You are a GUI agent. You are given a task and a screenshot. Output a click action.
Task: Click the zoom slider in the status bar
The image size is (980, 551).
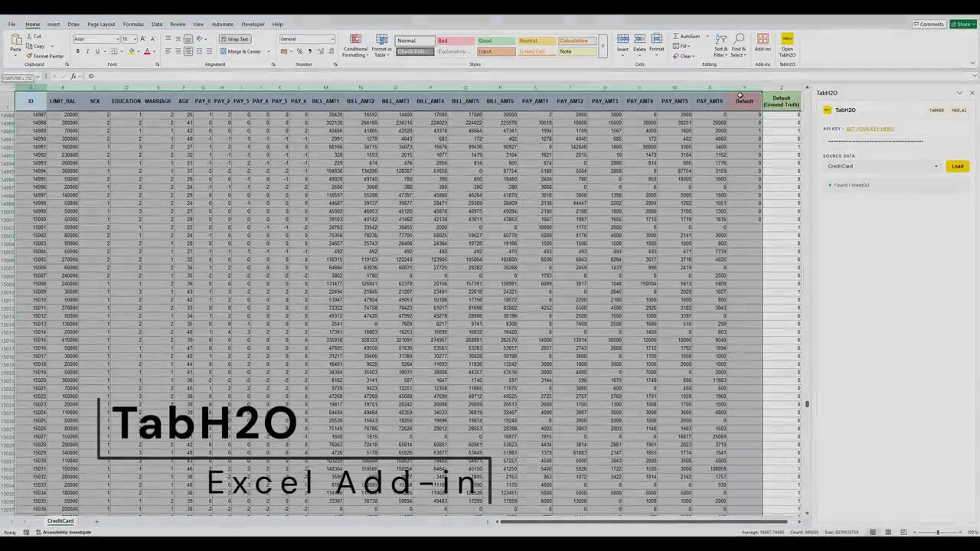[x=937, y=532]
